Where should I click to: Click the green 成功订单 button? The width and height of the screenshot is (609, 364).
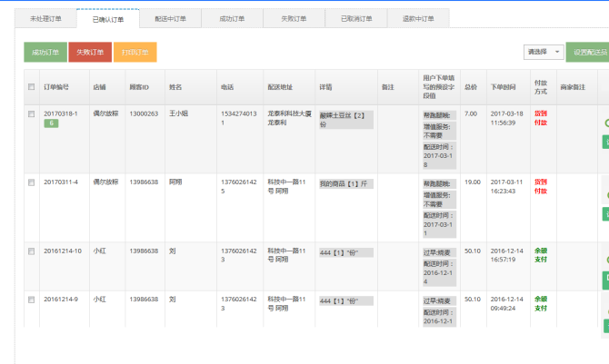[45, 53]
